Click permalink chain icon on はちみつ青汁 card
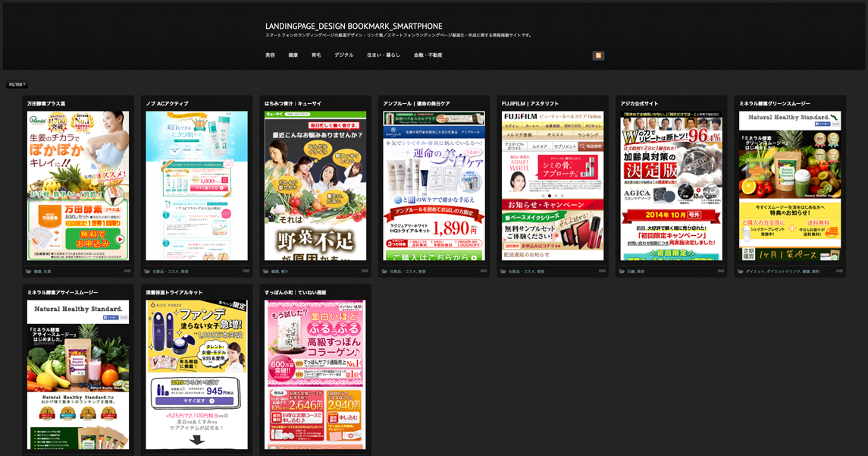Screen dimensions: 868x456 365,271
